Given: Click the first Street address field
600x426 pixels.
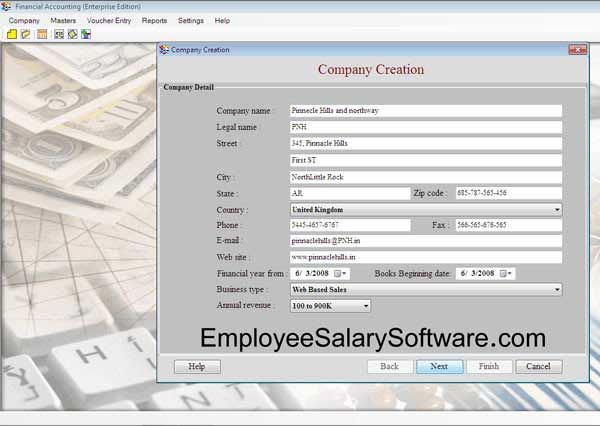Looking at the screenshot, I should tap(426, 144).
